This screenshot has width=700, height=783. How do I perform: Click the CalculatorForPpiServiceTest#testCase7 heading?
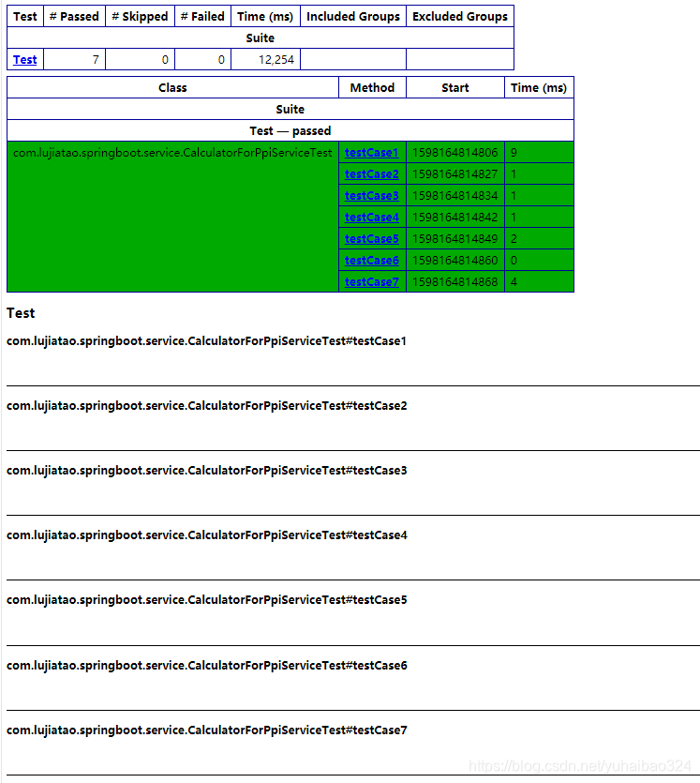tap(206, 730)
